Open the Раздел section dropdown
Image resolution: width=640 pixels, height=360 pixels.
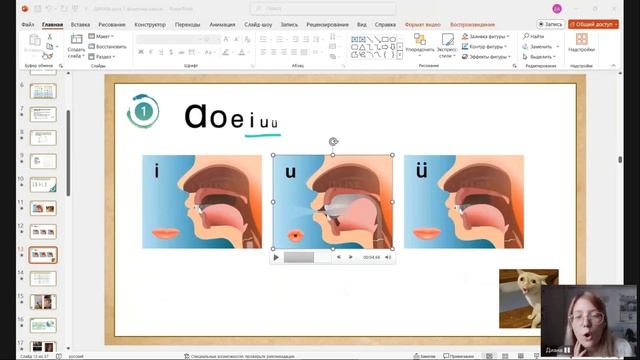tap(102, 57)
